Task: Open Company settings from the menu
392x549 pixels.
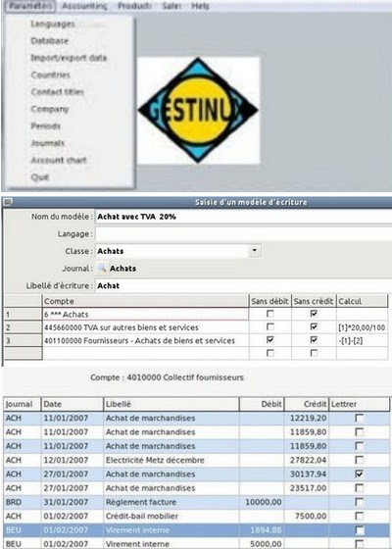Action: click(x=50, y=109)
